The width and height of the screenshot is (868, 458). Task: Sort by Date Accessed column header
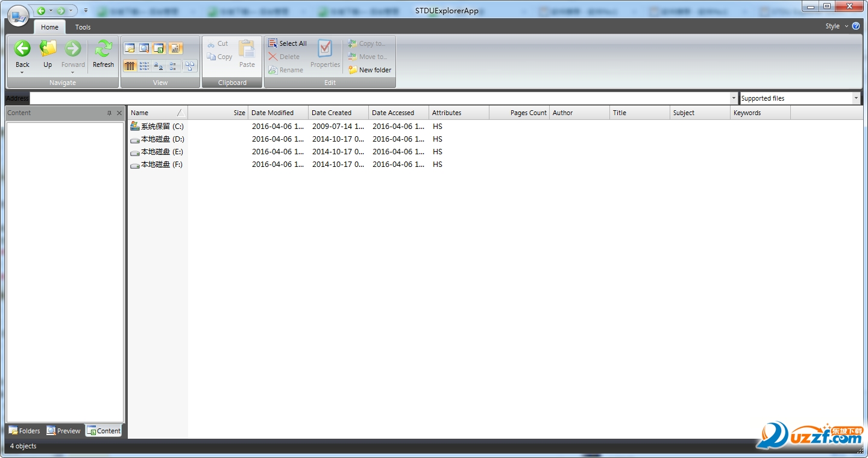[399, 113]
